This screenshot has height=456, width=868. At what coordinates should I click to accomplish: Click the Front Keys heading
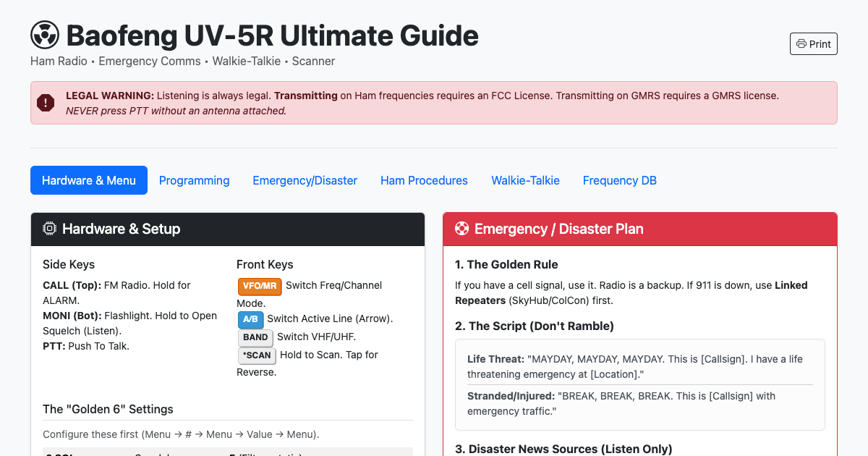(x=265, y=264)
